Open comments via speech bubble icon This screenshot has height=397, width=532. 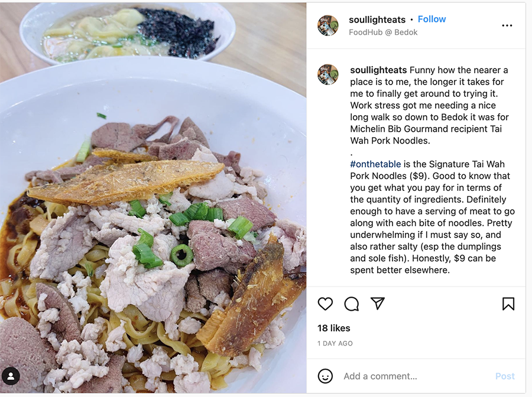coord(351,304)
